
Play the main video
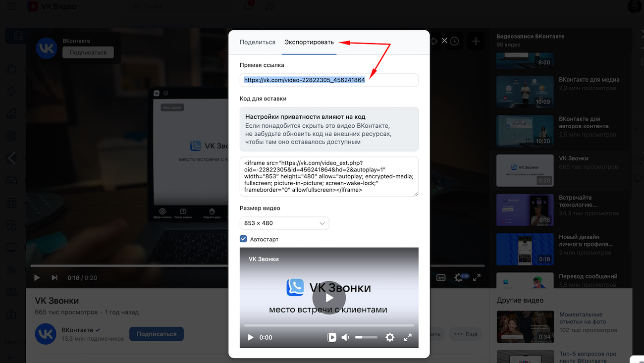coord(37,278)
